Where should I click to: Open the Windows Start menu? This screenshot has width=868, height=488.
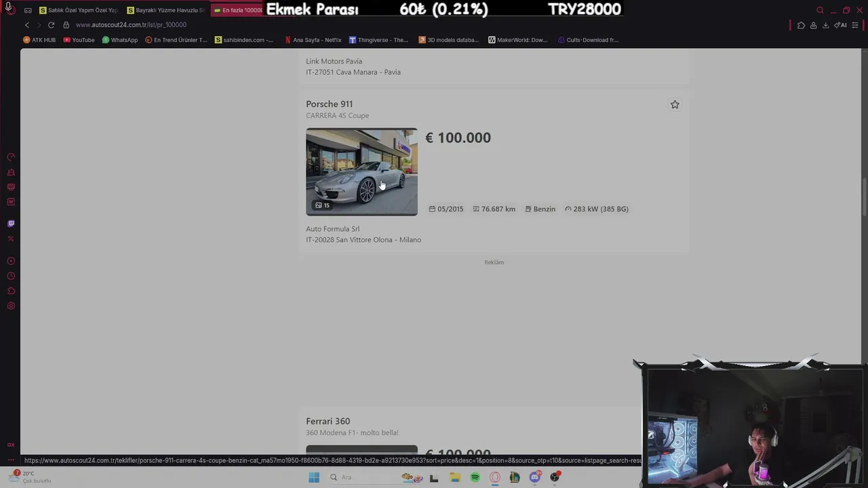click(314, 477)
